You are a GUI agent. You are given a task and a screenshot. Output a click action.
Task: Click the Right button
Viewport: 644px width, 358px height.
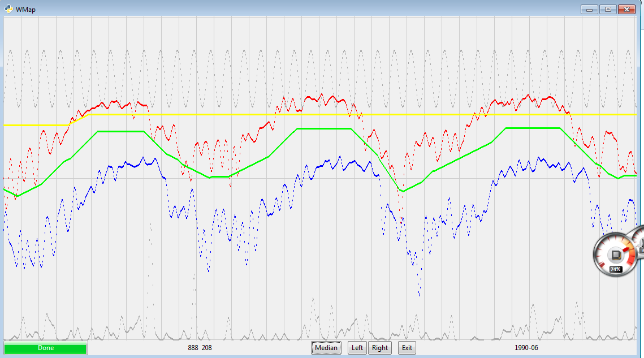pos(380,348)
